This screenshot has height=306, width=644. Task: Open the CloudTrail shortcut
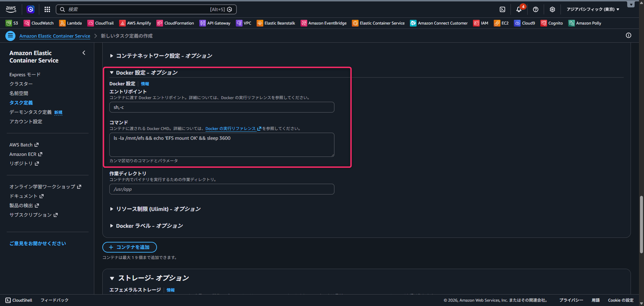click(101, 23)
